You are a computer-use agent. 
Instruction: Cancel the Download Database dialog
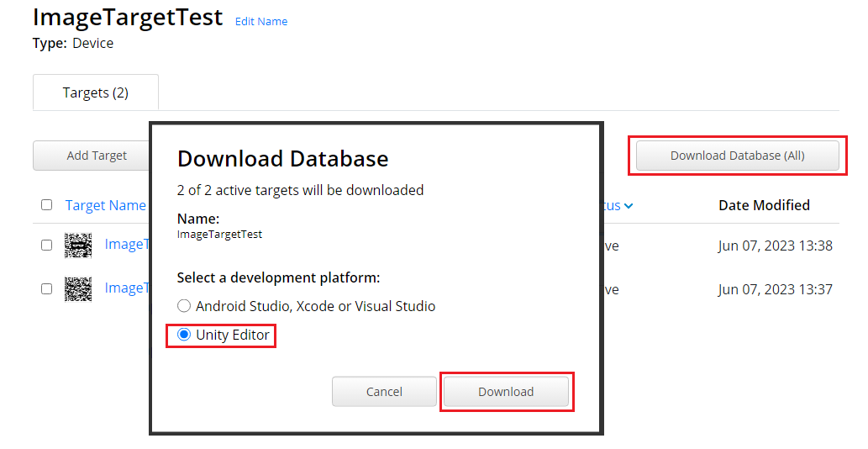pos(384,392)
